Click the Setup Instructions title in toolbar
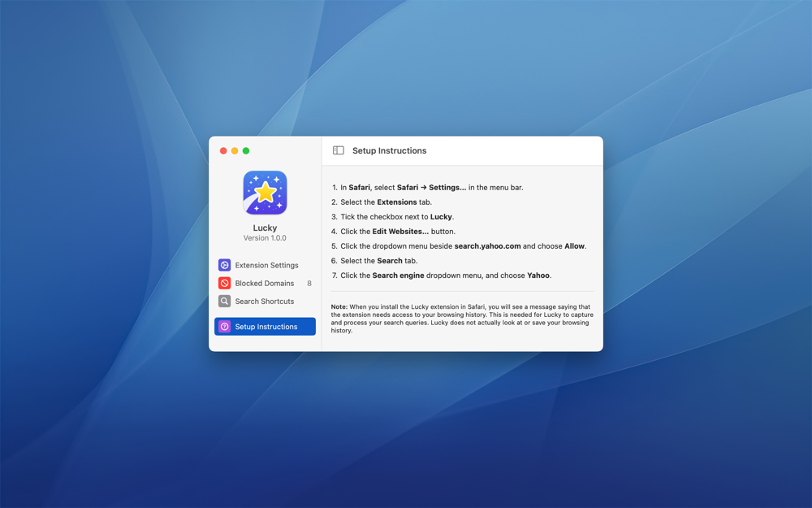The height and width of the screenshot is (508, 812). [390, 150]
